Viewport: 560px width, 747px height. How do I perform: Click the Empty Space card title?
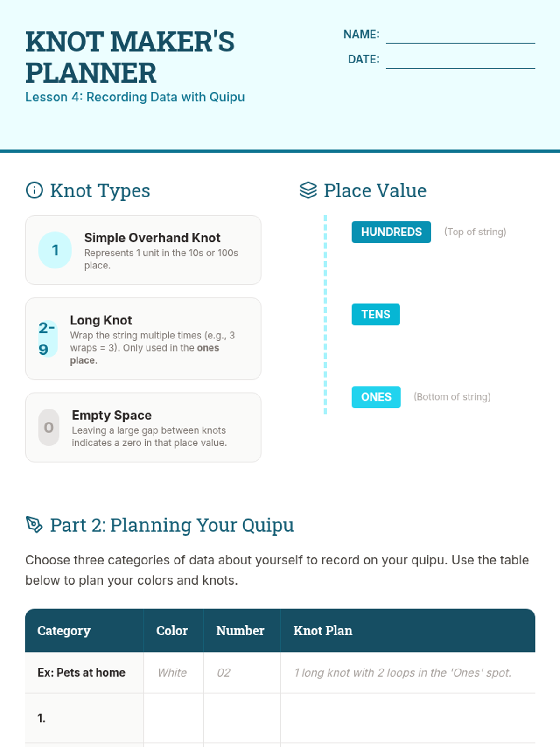[x=112, y=415]
